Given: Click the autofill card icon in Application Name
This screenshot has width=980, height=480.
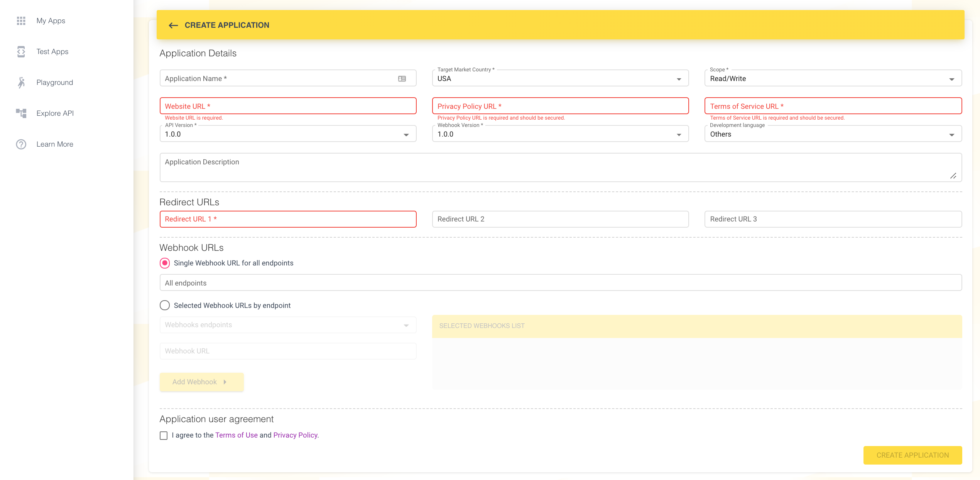Looking at the screenshot, I should click(402, 79).
